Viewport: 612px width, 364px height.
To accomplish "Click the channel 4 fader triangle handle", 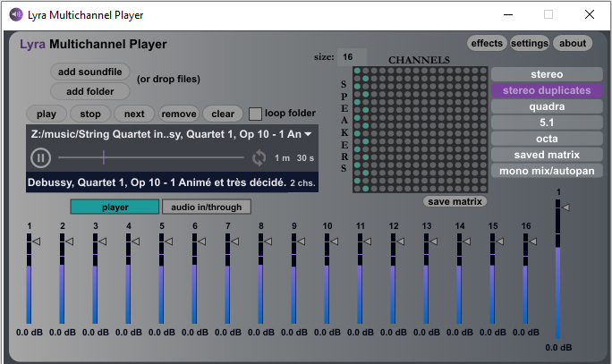I will [136, 241].
